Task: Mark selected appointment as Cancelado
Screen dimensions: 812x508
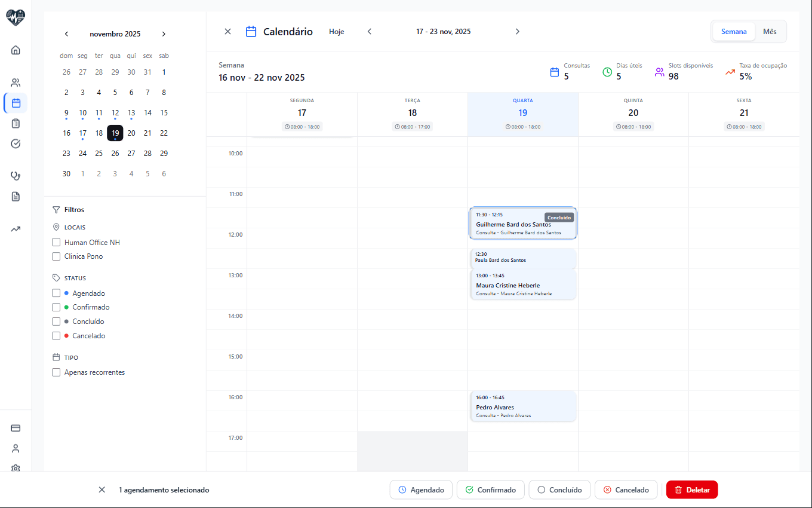Action: click(626, 489)
